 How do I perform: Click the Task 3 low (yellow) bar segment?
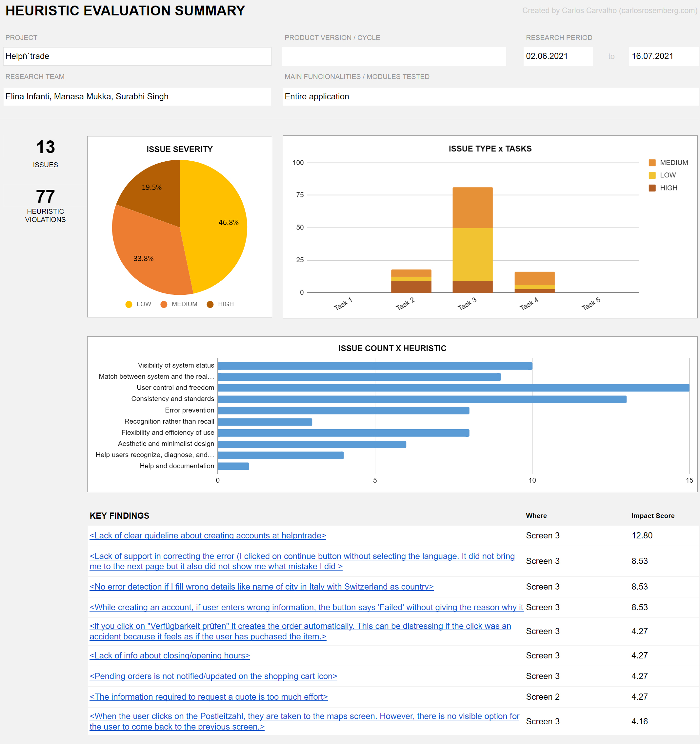(472, 254)
